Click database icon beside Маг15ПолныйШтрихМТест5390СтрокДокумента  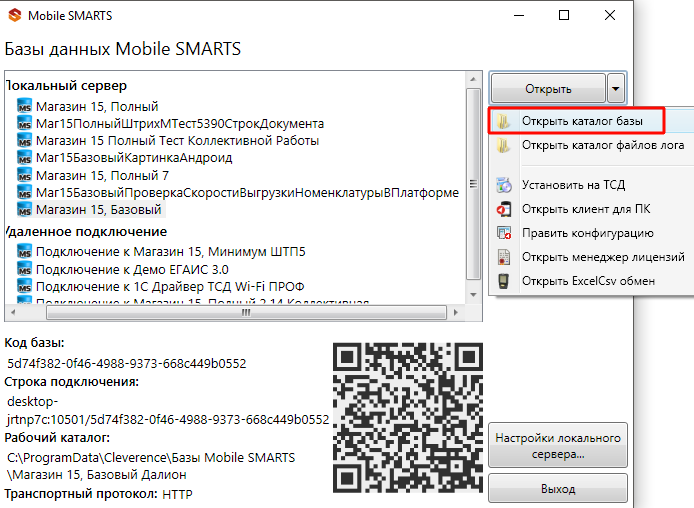24,123
